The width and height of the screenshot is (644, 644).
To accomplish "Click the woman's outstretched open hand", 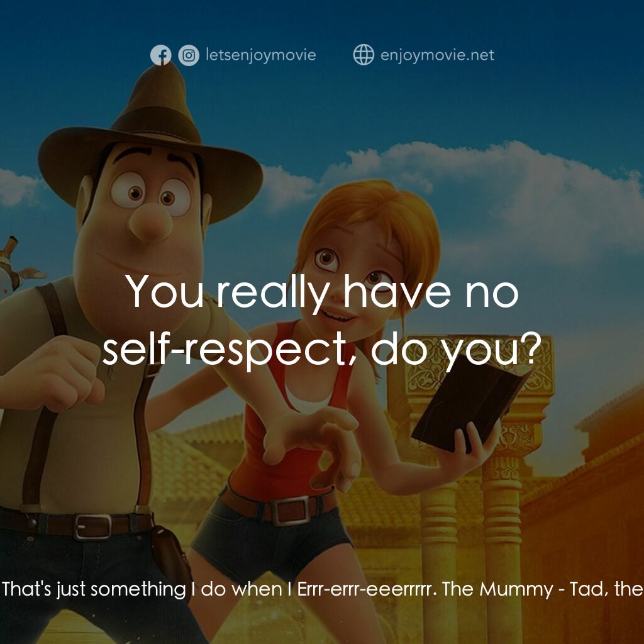I will (x=314, y=440).
